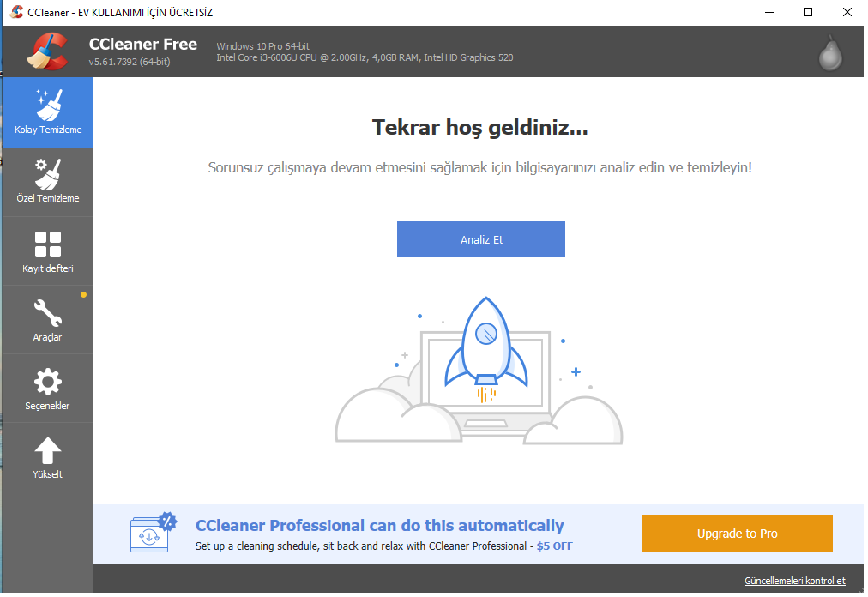This screenshot has width=868, height=597.
Task: Open the Seçenekler settings section
Action: coord(48,389)
